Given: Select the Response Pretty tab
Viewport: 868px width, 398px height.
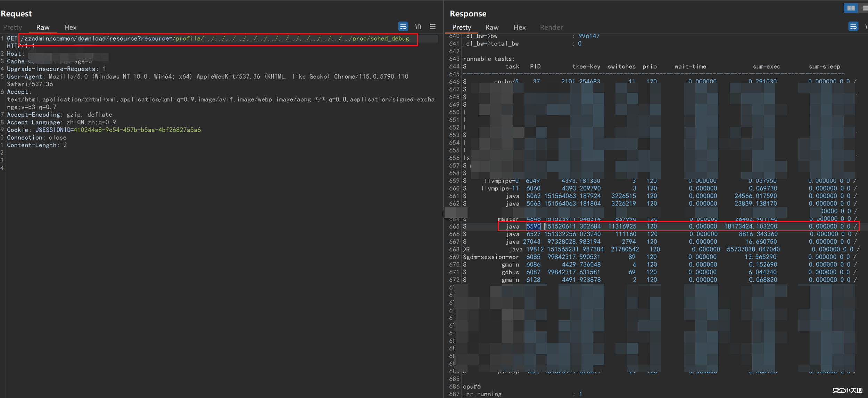Looking at the screenshot, I should 461,27.
